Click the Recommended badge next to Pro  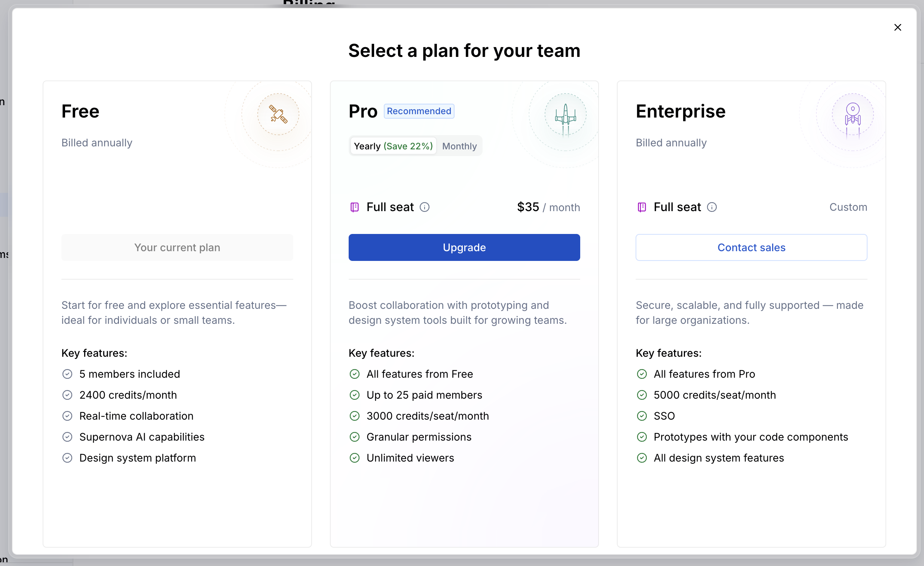click(x=419, y=111)
